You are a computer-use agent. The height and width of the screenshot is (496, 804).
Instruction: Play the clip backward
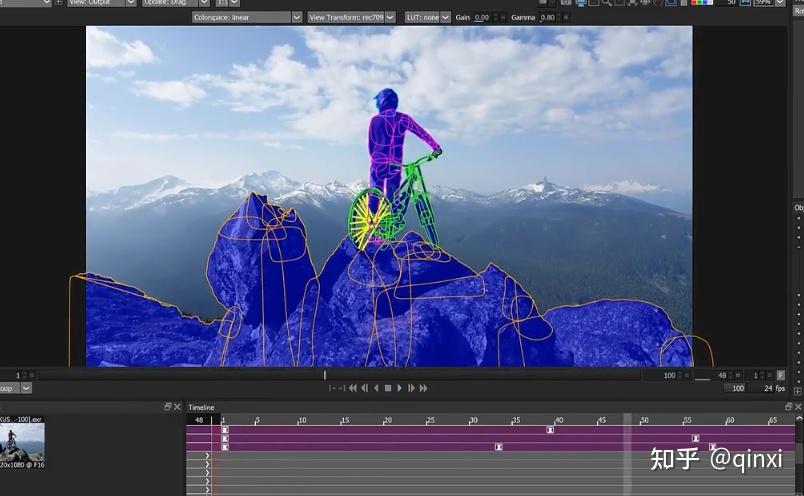376,388
